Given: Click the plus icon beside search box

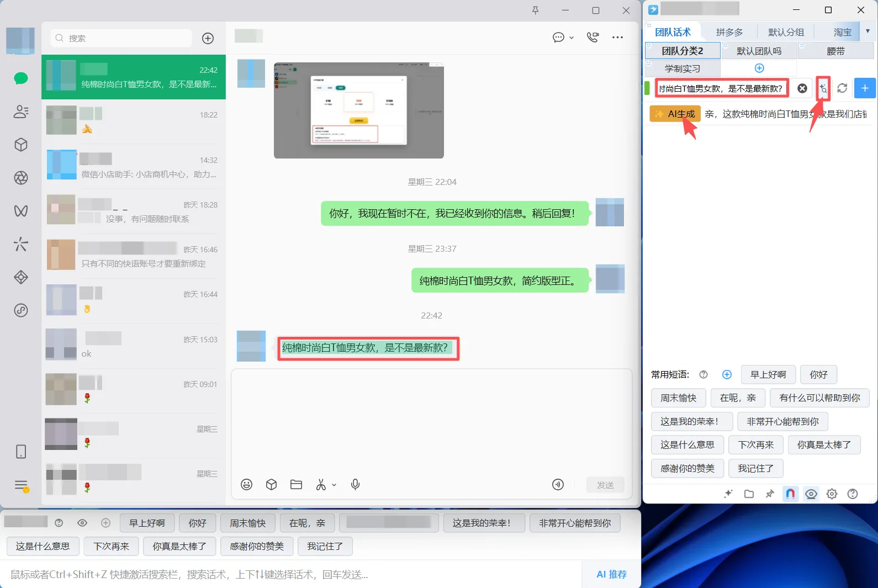Looking at the screenshot, I should [x=208, y=38].
